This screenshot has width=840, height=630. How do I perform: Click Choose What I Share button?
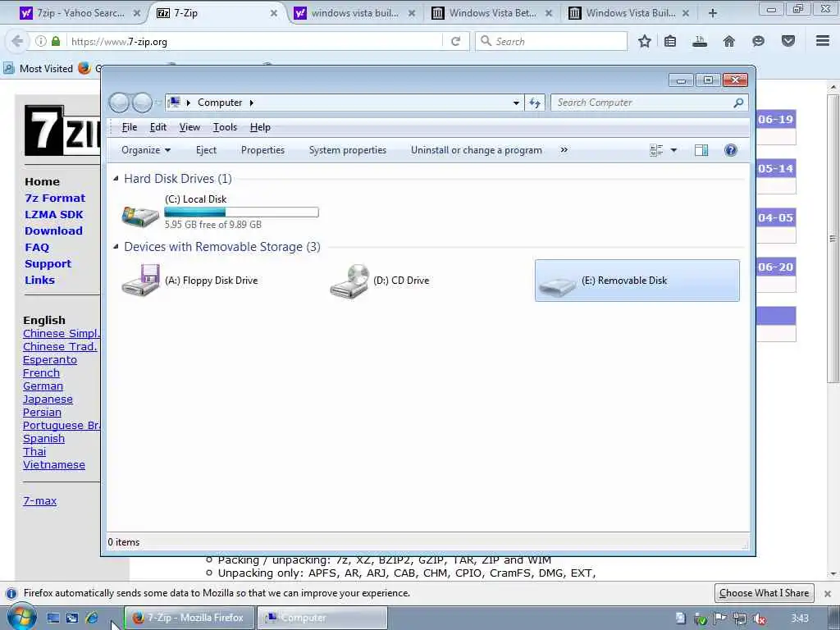click(x=764, y=593)
